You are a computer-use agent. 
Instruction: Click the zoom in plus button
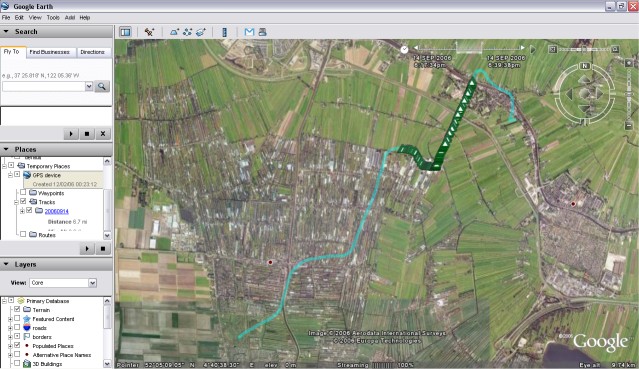pos(629,63)
